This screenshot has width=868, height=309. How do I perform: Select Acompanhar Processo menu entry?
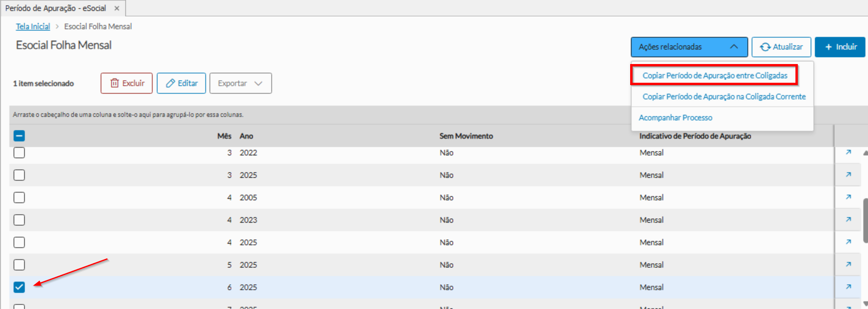coord(675,118)
